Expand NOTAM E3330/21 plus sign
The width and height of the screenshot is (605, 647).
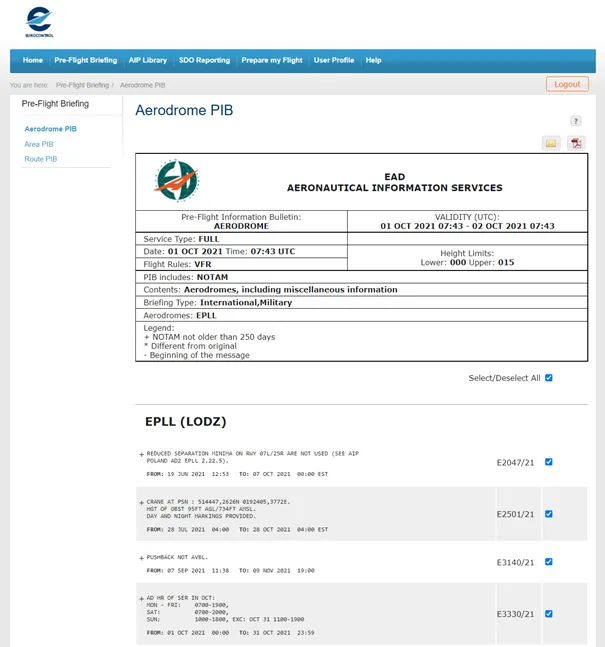[142, 598]
